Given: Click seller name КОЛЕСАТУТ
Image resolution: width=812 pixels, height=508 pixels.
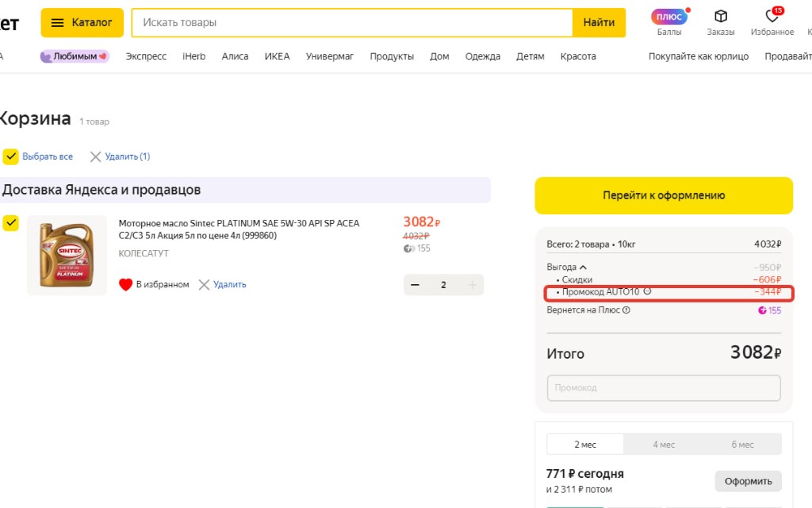Looking at the screenshot, I should (x=144, y=253).
